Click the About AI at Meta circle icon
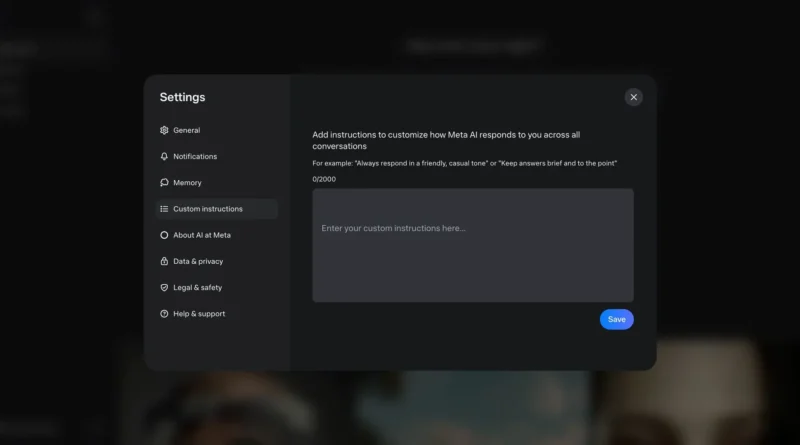This screenshot has width=800, height=445. pyautogui.click(x=164, y=235)
